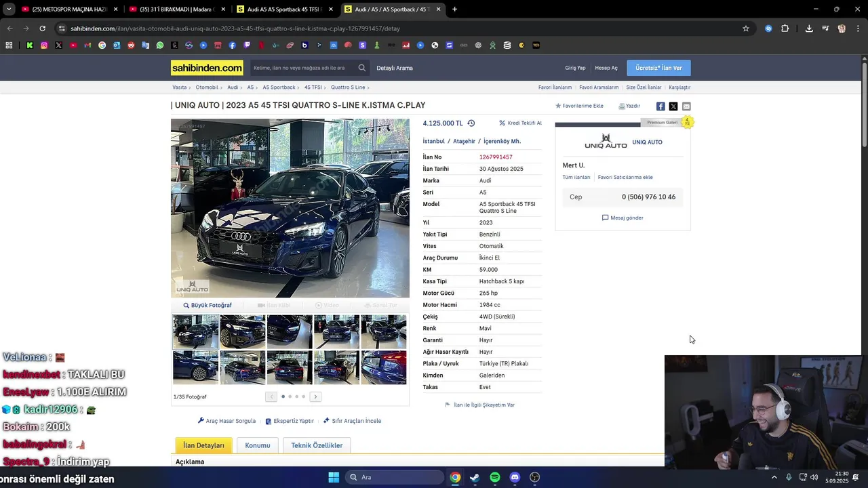Open the İlan Detayları tab
This screenshot has width=868, height=488.
[x=203, y=445]
